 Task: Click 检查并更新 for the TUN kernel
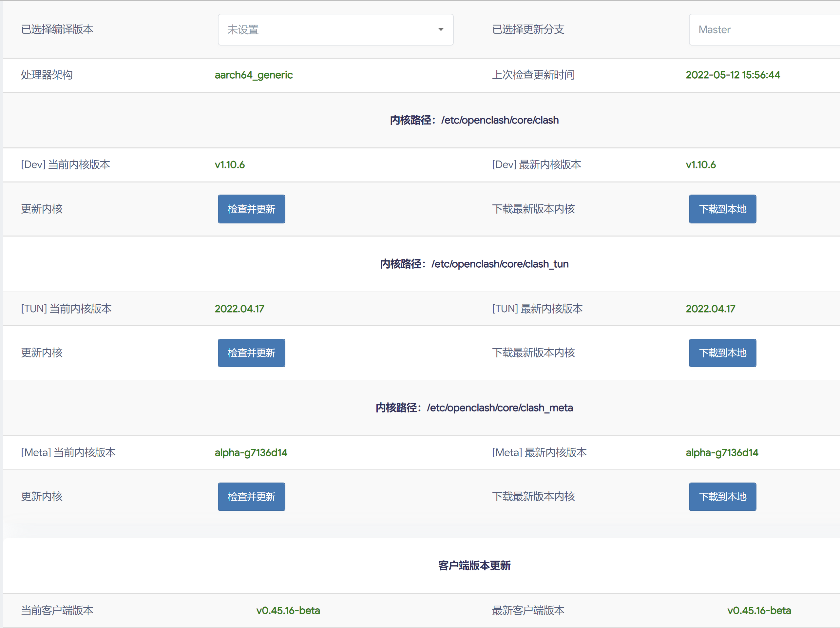pos(251,353)
